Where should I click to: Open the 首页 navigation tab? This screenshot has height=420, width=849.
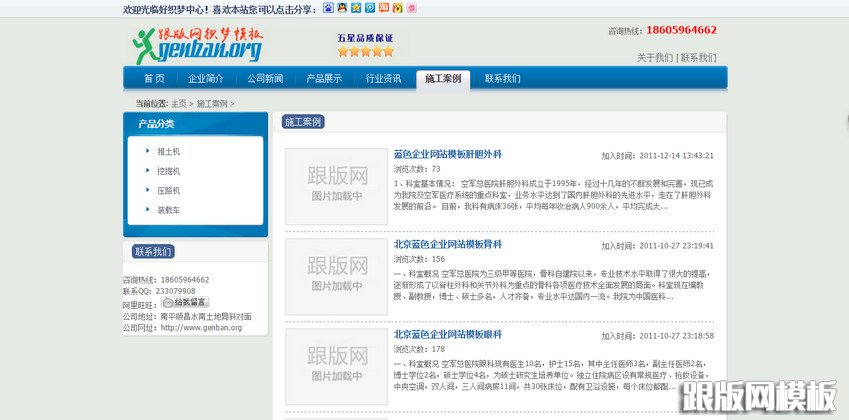(154, 78)
